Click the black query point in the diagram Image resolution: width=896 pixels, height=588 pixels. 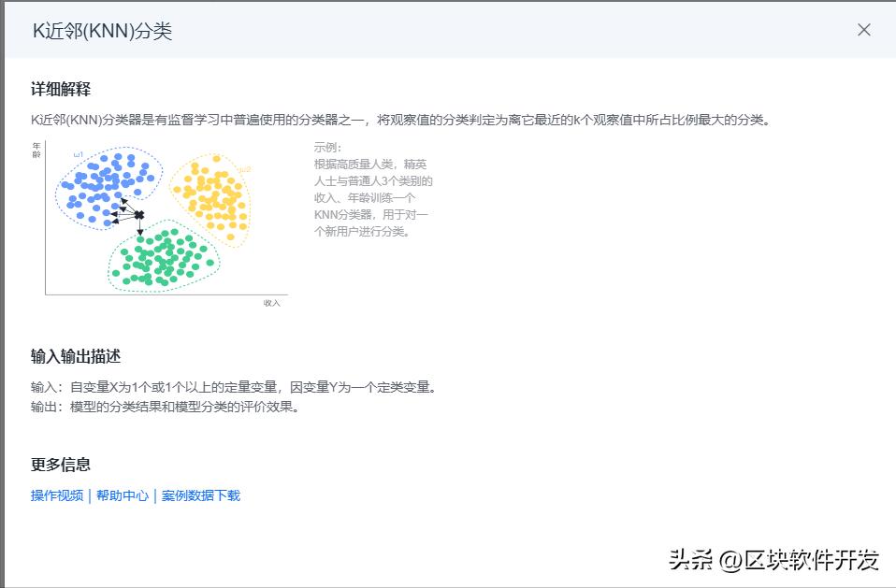(138, 214)
